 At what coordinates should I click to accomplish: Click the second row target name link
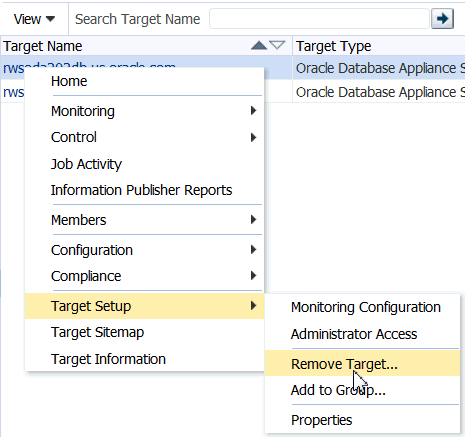pyautogui.click(x=13, y=92)
